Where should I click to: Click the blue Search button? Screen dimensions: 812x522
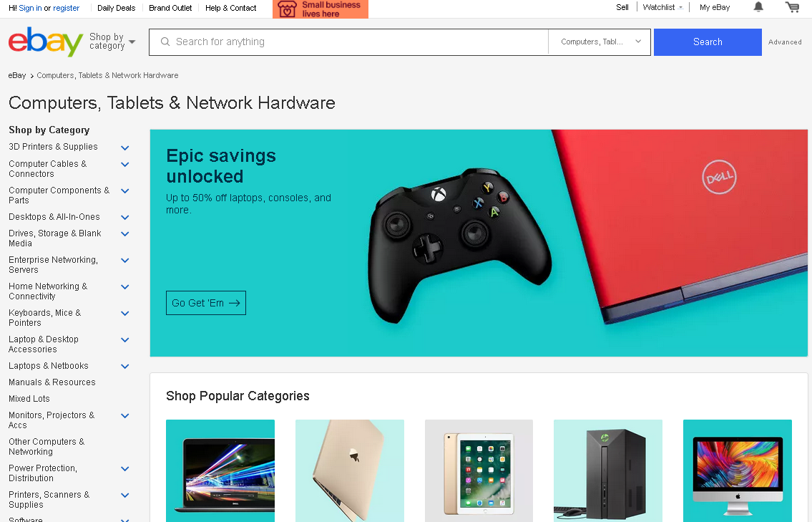point(708,42)
